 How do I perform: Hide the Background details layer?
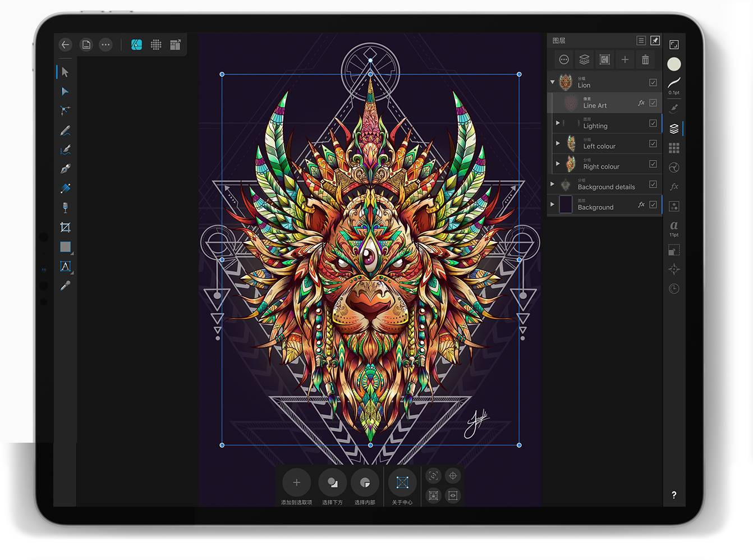click(653, 184)
